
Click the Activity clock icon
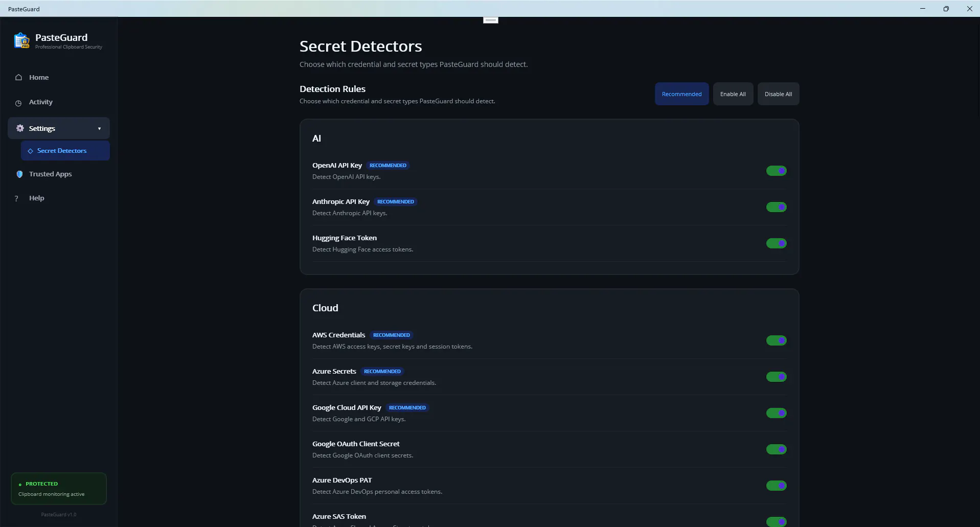18,103
